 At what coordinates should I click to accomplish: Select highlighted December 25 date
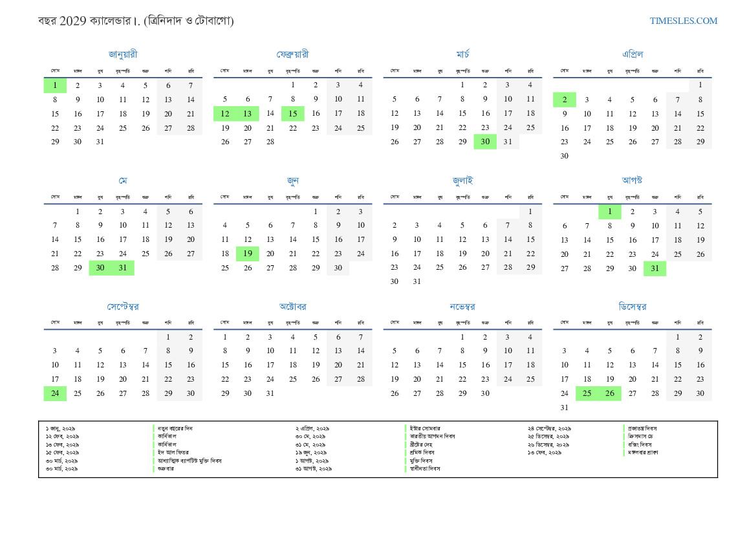click(587, 393)
